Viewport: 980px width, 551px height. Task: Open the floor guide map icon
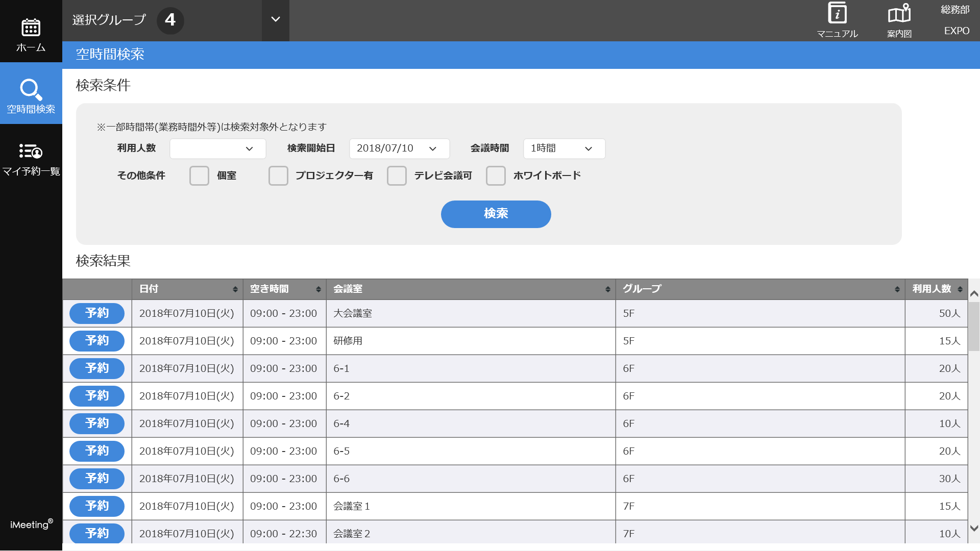899,13
